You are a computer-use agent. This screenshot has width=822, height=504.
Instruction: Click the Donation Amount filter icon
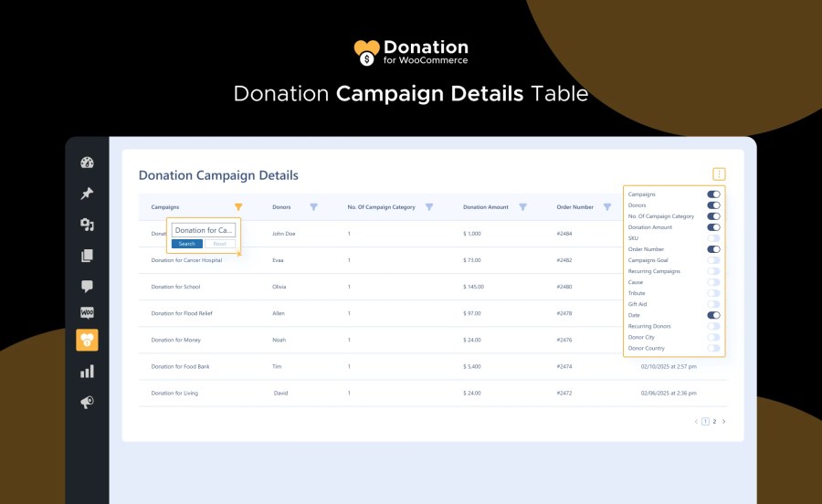(x=522, y=207)
